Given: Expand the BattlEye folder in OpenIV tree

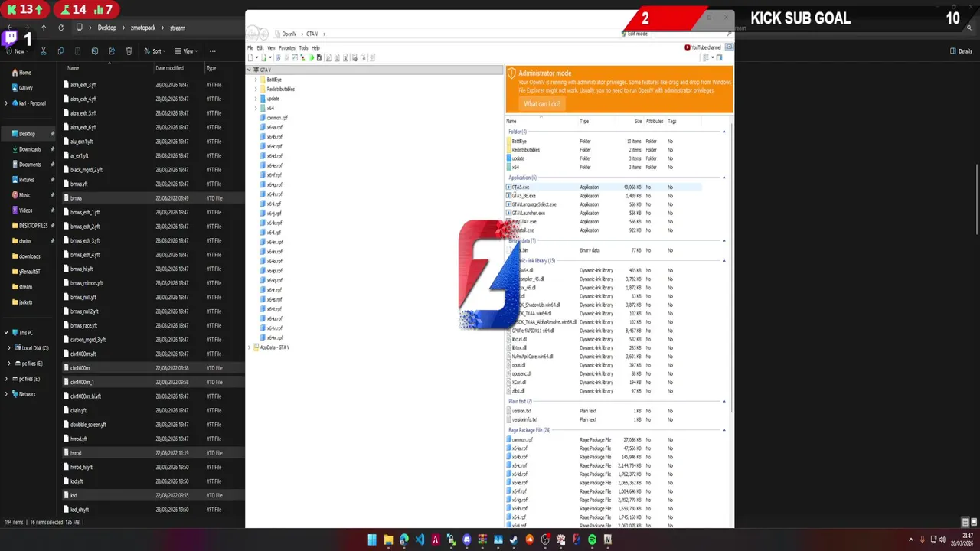Looking at the screenshot, I should click(256, 80).
